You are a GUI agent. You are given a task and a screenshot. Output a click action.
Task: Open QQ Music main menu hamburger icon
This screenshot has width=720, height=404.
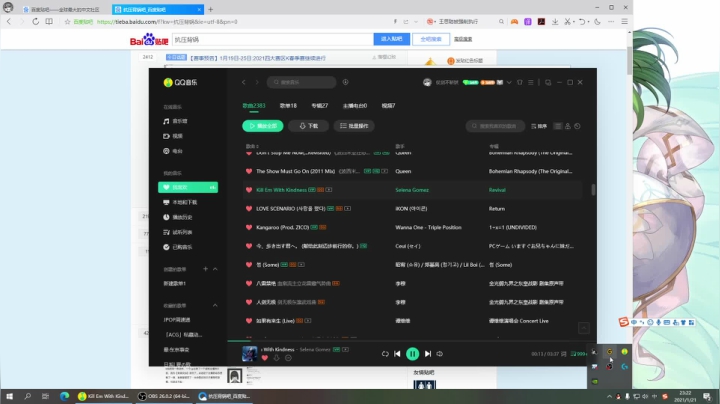click(x=531, y=82)
